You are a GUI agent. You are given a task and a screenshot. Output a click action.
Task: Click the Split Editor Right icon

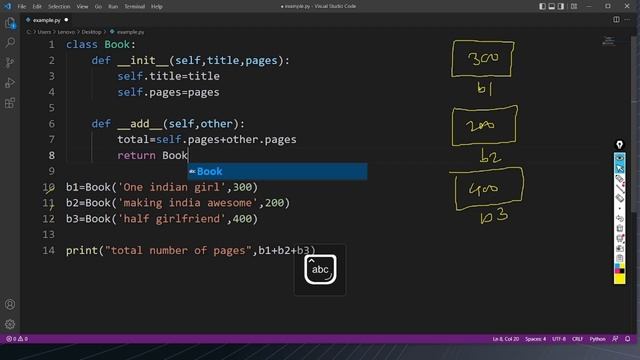coord(616,20)
